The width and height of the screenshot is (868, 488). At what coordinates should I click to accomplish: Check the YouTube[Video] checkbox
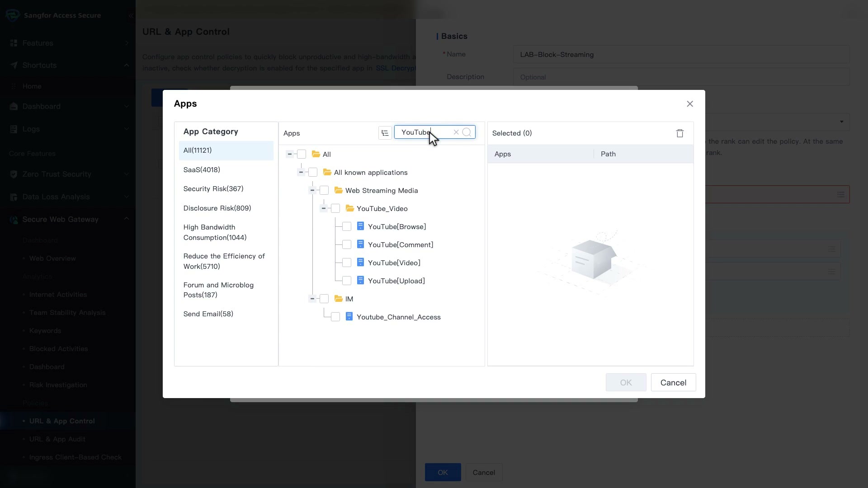tap(347, 263)
